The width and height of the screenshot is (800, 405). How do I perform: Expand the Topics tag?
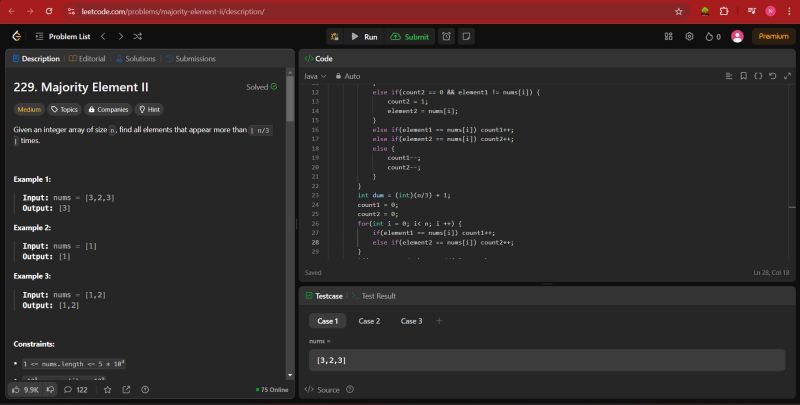click(64, 109)
